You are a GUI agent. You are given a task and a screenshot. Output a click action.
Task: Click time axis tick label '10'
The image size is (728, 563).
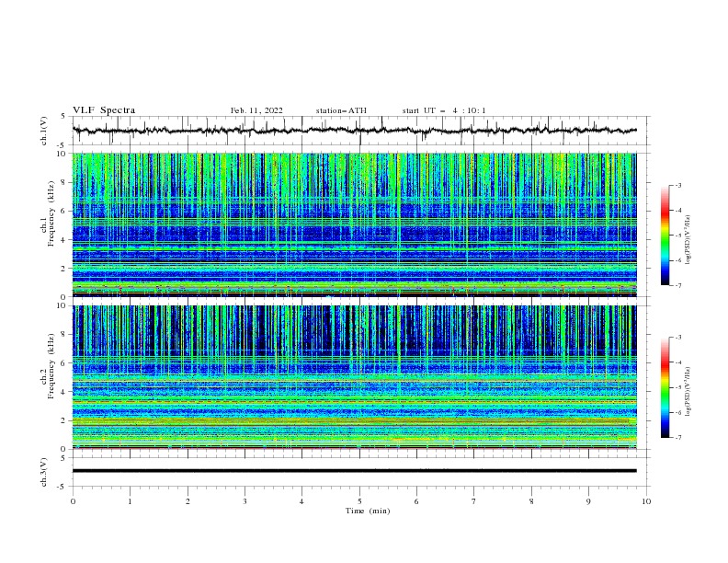(646, 501)
